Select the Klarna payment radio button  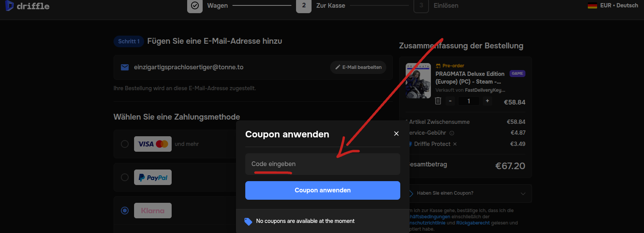point(125,211)
